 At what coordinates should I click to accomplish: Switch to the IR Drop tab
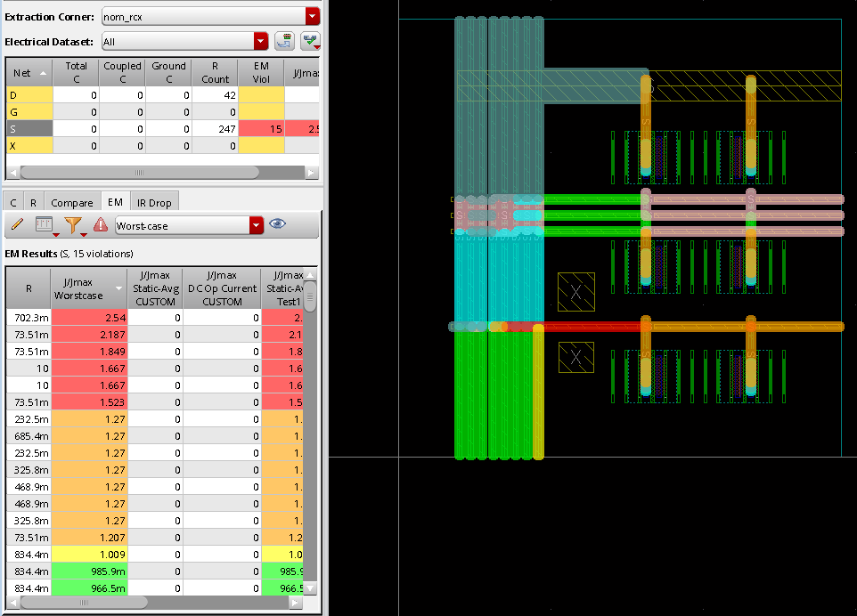click(154, 203)
